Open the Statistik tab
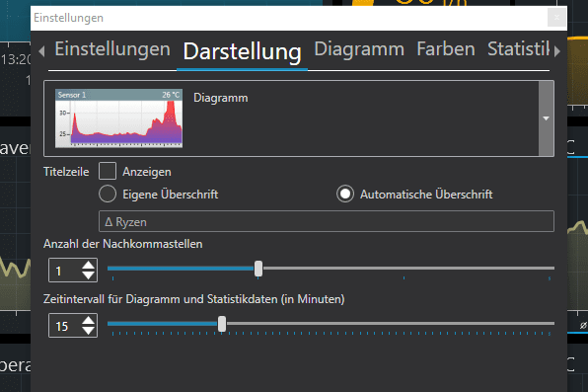Screen dimensions: 588x392 click(x=519, y=49)
